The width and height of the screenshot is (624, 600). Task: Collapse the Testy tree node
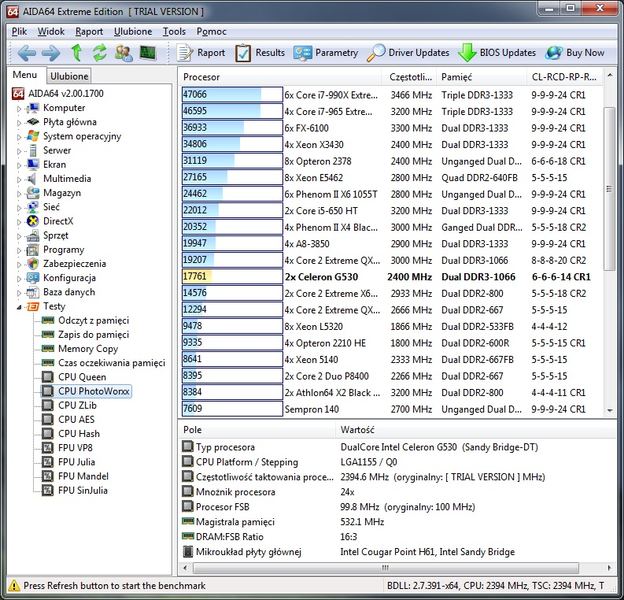point(19,307)
